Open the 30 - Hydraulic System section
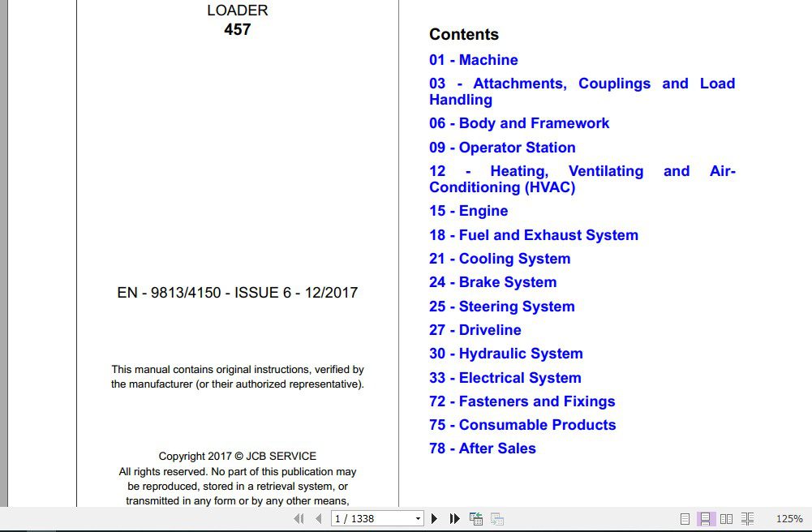 (506, 354)
